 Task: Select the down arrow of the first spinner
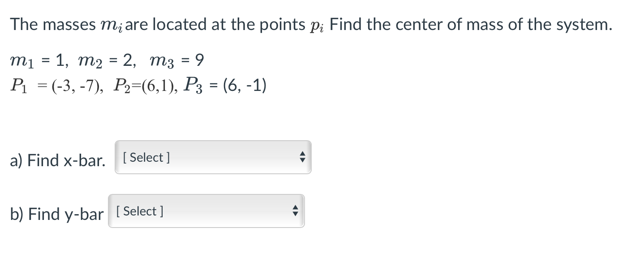pyautogui.click(x=303, y=160)
